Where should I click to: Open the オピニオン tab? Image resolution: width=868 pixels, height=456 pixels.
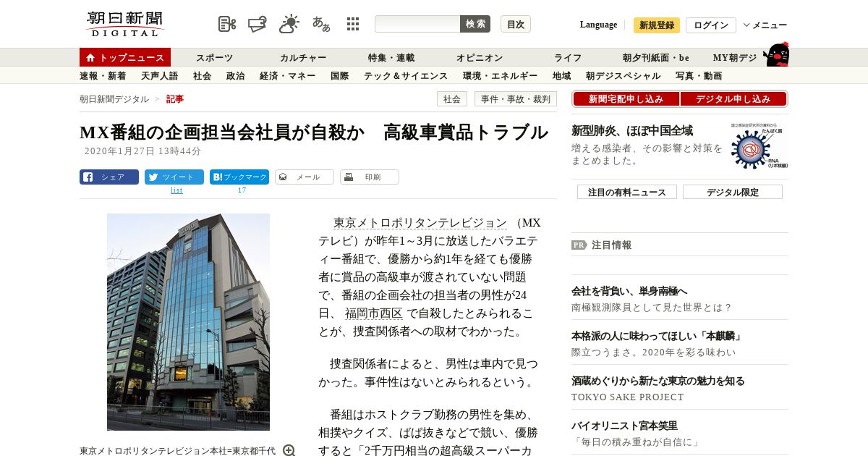pos(480,57)
